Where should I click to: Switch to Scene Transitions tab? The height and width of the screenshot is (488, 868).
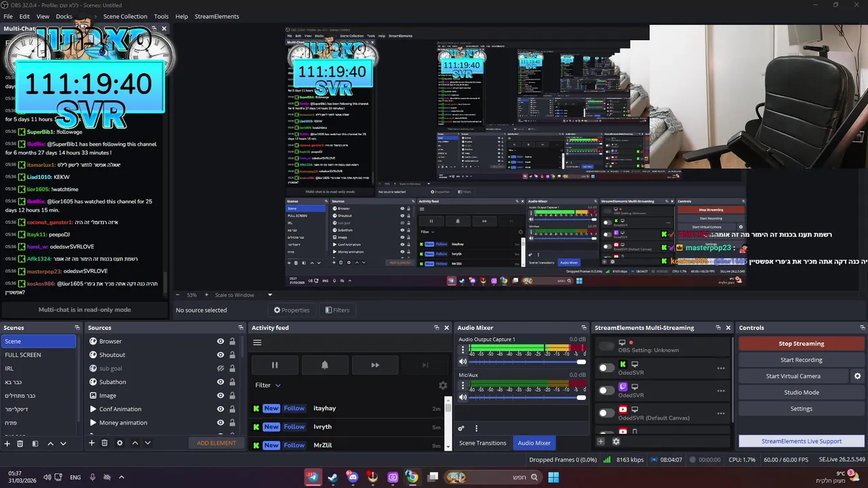click(x=483, y=443)
